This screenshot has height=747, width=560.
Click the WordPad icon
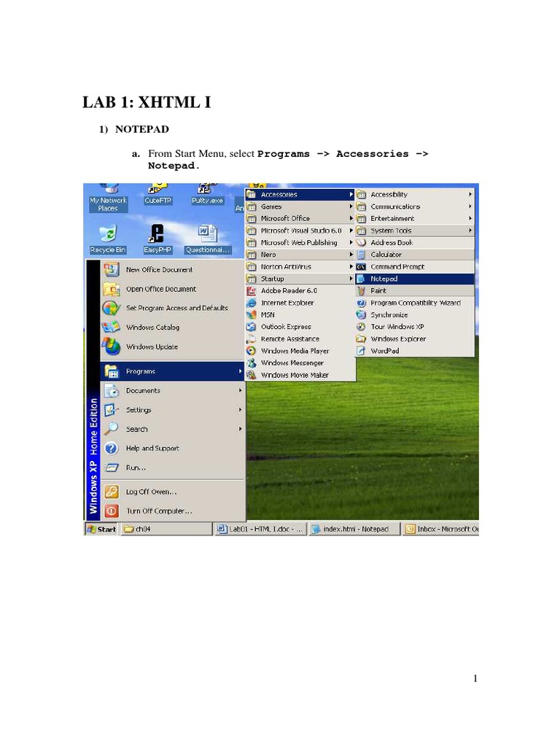[x=362, y=351]
